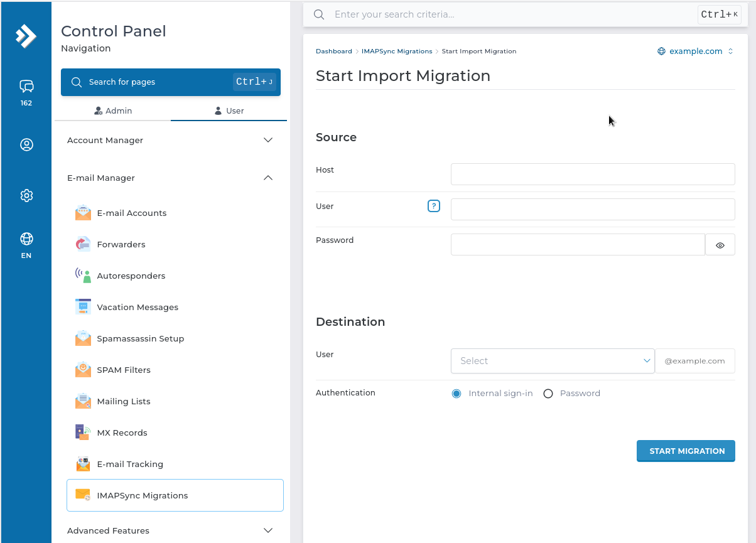Click the language globe icon labeled EN
This screenshot has width=756, height=543.
(26, 239)
